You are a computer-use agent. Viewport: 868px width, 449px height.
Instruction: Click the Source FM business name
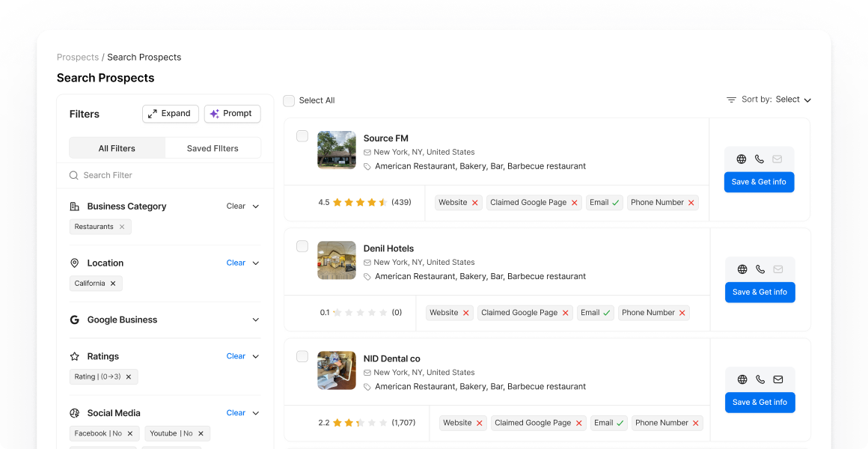[386, 138]
